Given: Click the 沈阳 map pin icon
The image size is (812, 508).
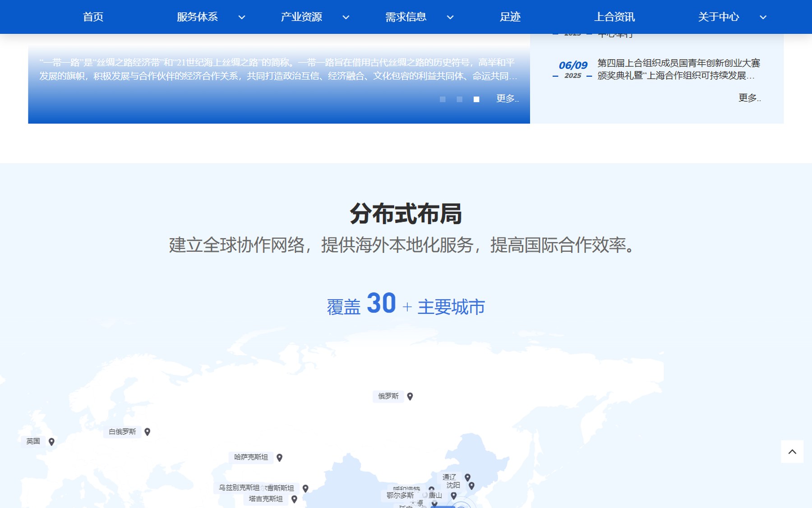Looking at the screenshot, I should tap(471, 486).
